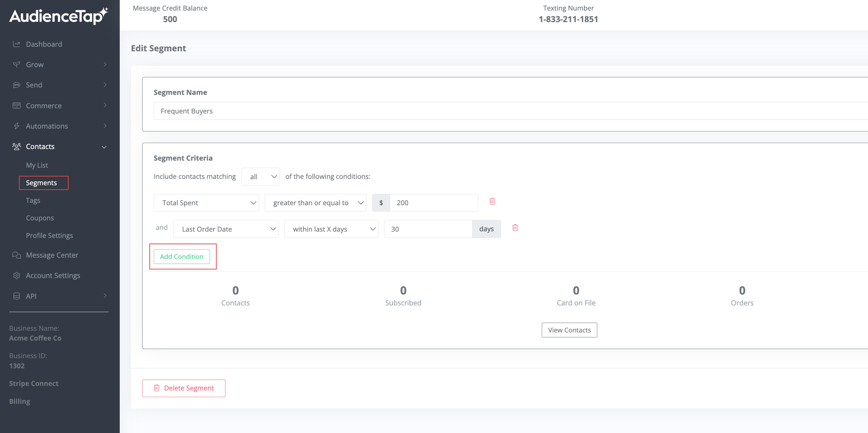Switch to My List in the sidebar

tap(37, 165)
